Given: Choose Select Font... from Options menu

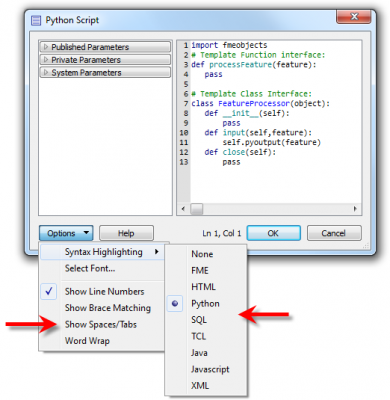Looking at the screenshot, I should click(x=102, y=268).
